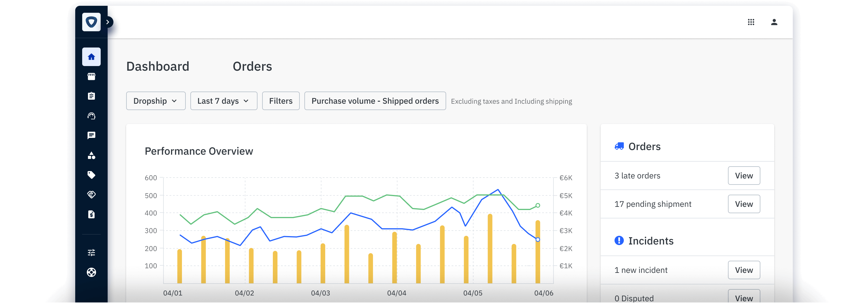This screenshot has height=303, width=868.
Task: Click the home icon in the sidebar
Action: click(x=91, y=57)
